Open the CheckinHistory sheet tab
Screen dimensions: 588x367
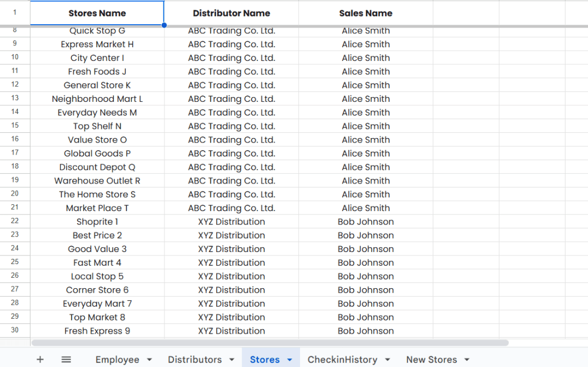pos(342,360)
